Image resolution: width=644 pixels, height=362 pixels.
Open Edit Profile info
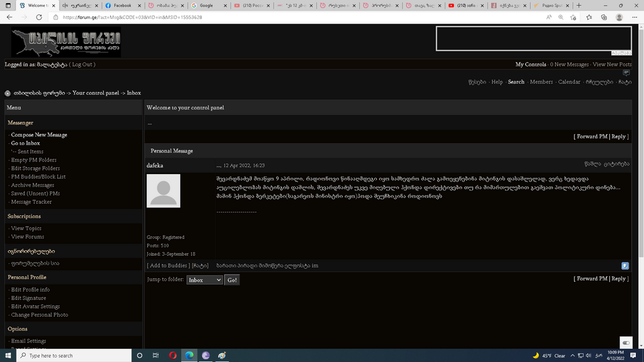point(30,290)
